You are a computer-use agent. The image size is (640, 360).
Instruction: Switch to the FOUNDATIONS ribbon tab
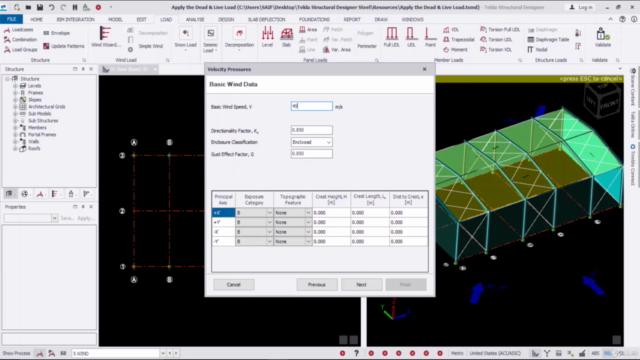click(314, 19)
